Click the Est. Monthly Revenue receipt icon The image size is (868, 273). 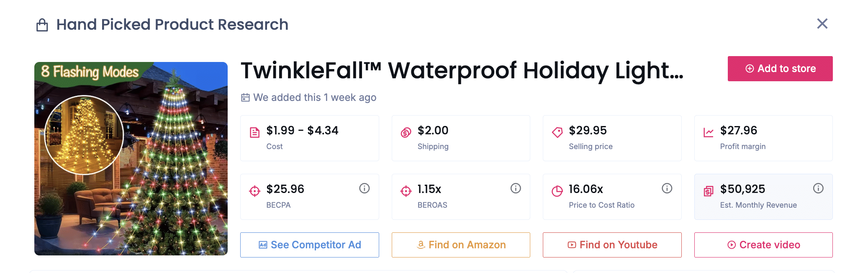709,191
